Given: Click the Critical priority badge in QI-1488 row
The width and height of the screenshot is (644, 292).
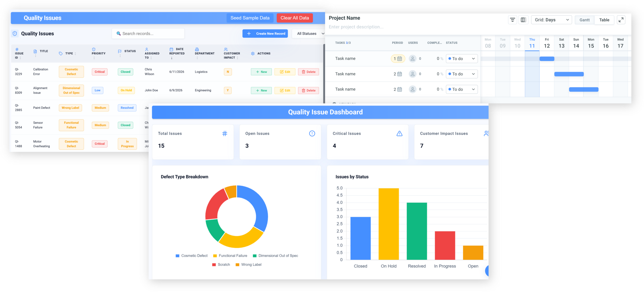Looking at the screenshot, I should [100, 144].
